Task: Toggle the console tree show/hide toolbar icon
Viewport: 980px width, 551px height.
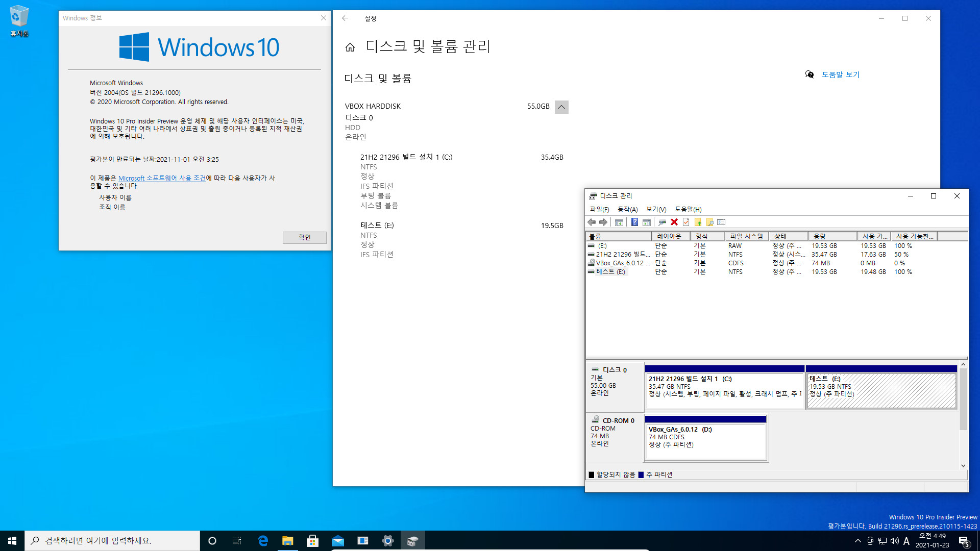Action: (x=619, y=222)
